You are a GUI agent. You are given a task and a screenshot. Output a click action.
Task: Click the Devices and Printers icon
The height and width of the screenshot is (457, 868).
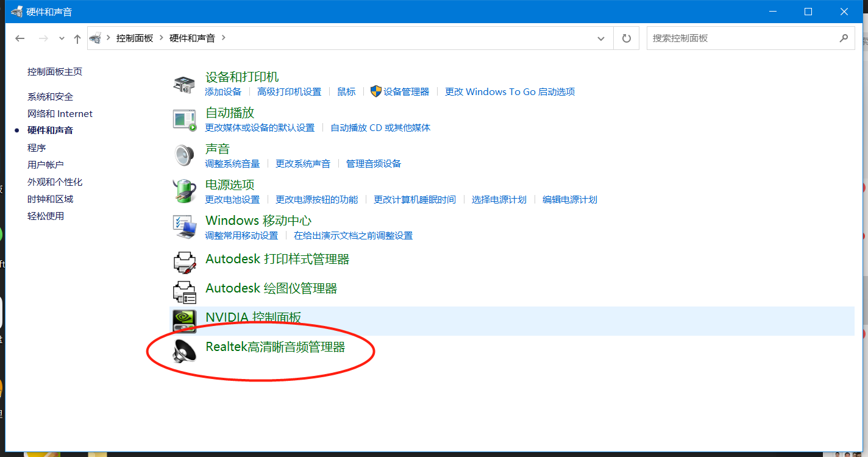pyautogui.click(x=184, y=85)
